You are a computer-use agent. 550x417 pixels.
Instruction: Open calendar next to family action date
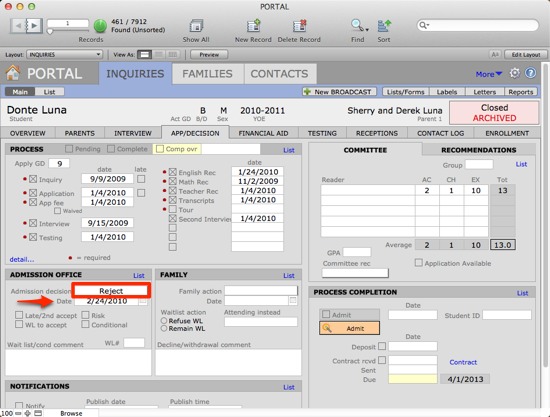pyautogui.click(x=293, y=301)
